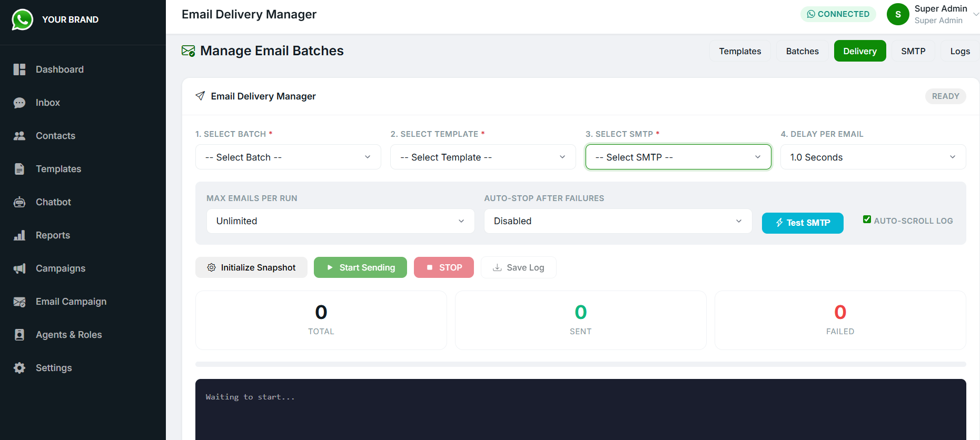Click the S user avatar circle

point(898,14)
